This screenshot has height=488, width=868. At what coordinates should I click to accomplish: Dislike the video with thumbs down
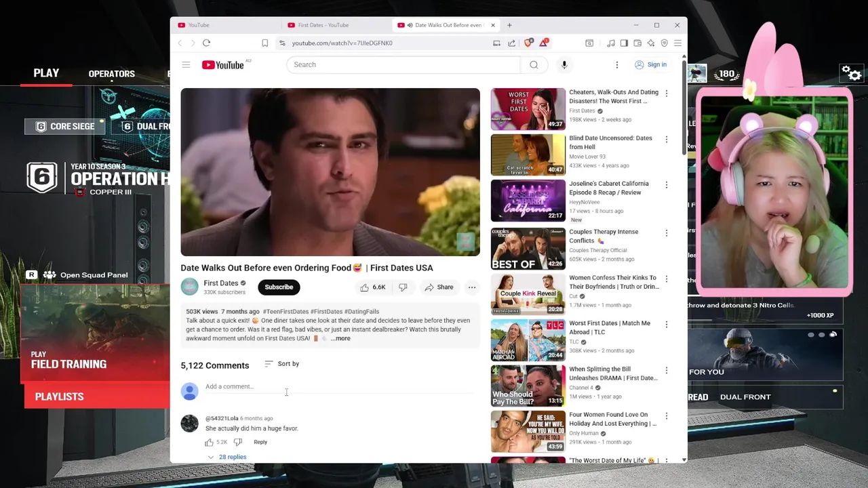pyautogui.click(x=403, y=287)
